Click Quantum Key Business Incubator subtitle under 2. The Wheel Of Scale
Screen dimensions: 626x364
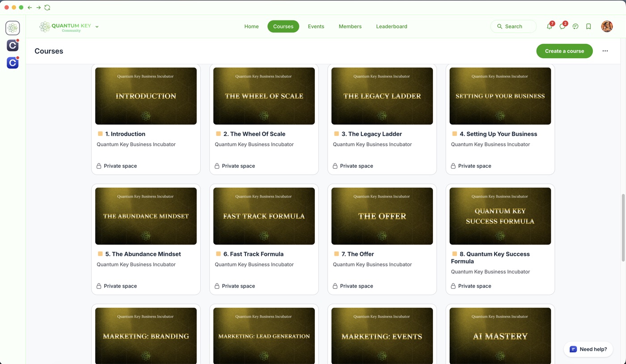pyautogui.click(x=254, y=144)
